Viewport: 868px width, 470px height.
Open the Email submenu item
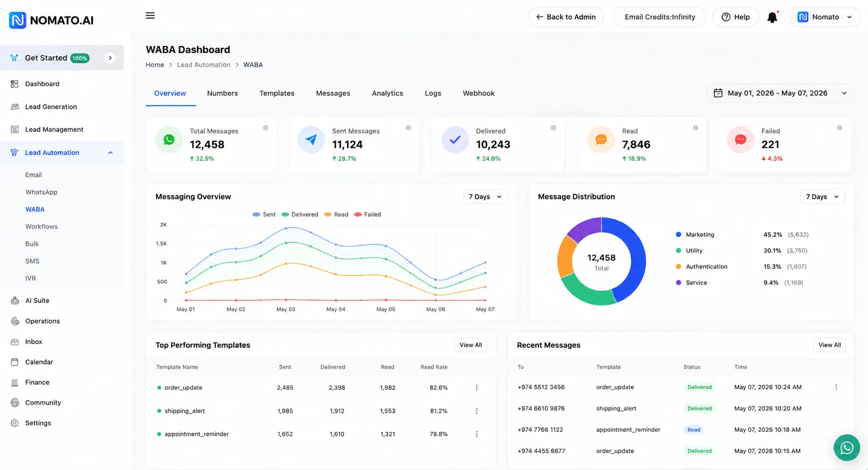coord(34,175)
